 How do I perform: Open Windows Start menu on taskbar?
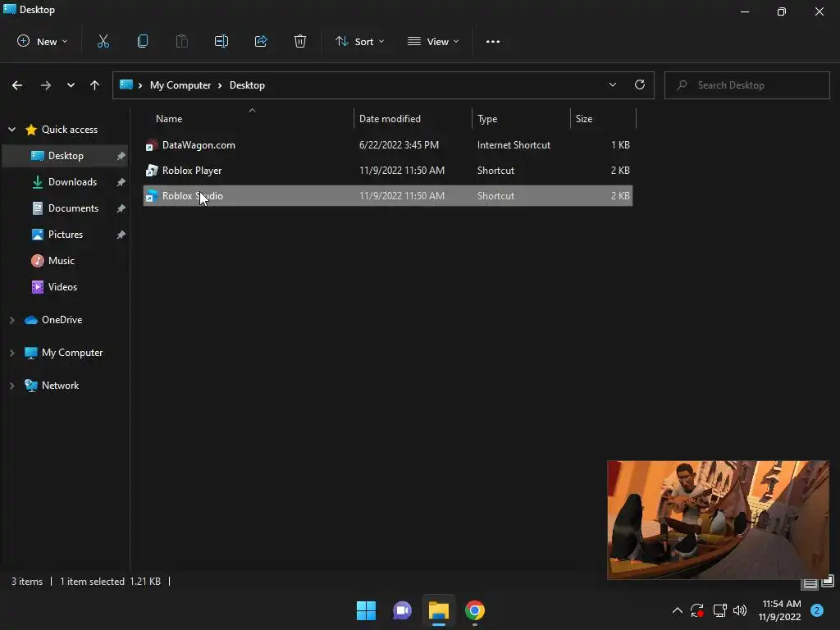point(367,610)
